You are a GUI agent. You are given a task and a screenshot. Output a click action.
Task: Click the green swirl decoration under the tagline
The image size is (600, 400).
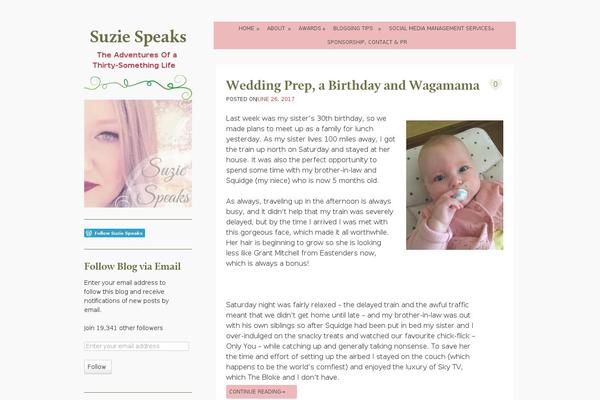tap(138, 87)
